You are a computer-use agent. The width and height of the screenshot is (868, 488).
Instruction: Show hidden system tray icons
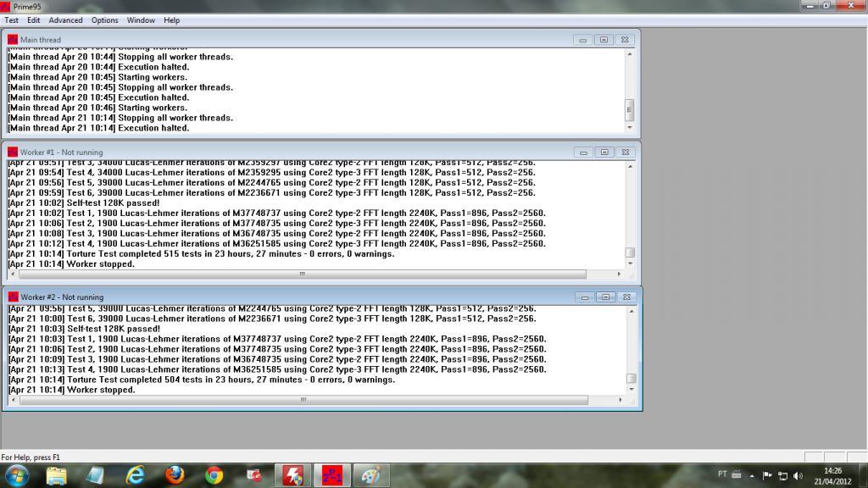coord(752,475)
